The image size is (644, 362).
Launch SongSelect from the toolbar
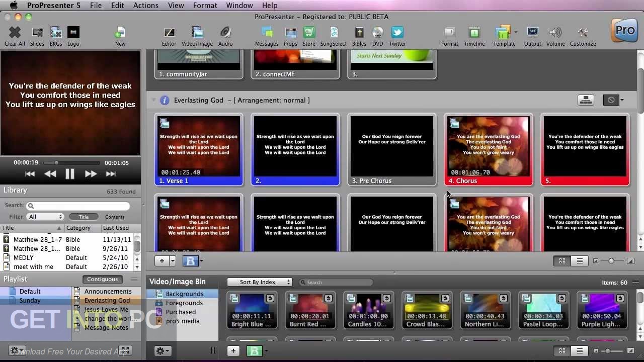(334, 33)
